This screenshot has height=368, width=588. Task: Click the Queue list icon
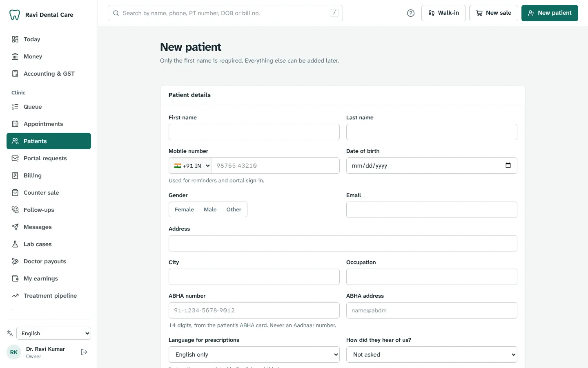[15, 107]
